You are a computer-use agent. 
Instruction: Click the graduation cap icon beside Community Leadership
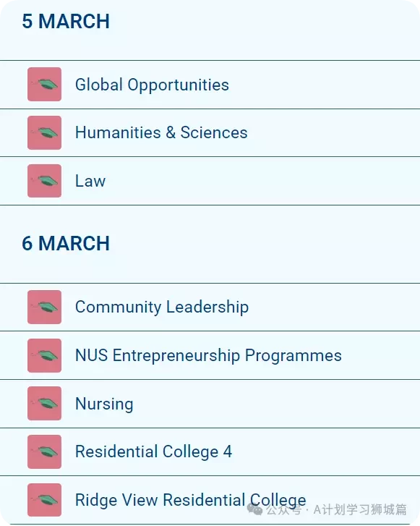point(44,307)
